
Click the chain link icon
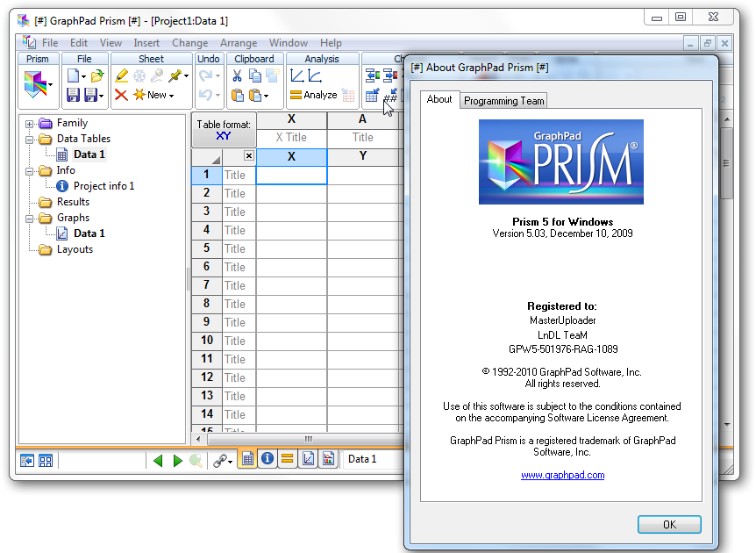click(219, 461)
